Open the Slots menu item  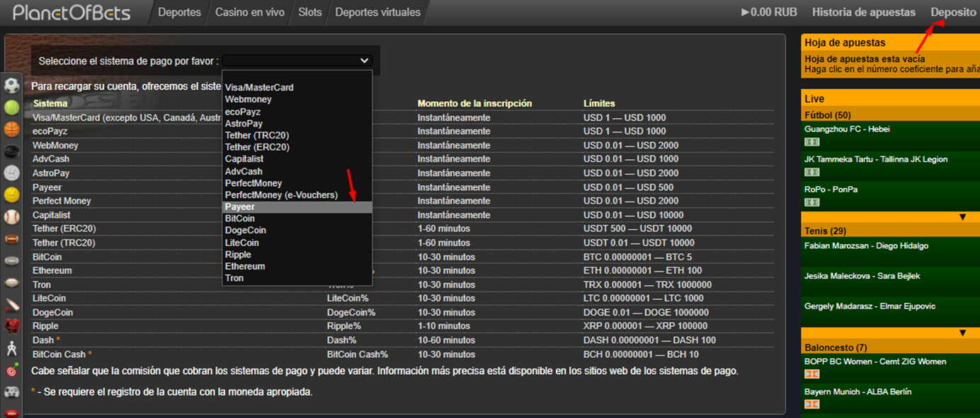[x=310, y=12]
